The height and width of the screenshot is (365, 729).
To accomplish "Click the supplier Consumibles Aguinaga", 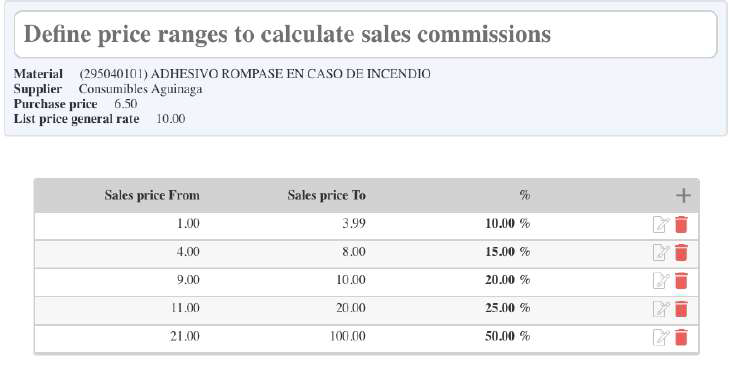I will click(140, 89).
